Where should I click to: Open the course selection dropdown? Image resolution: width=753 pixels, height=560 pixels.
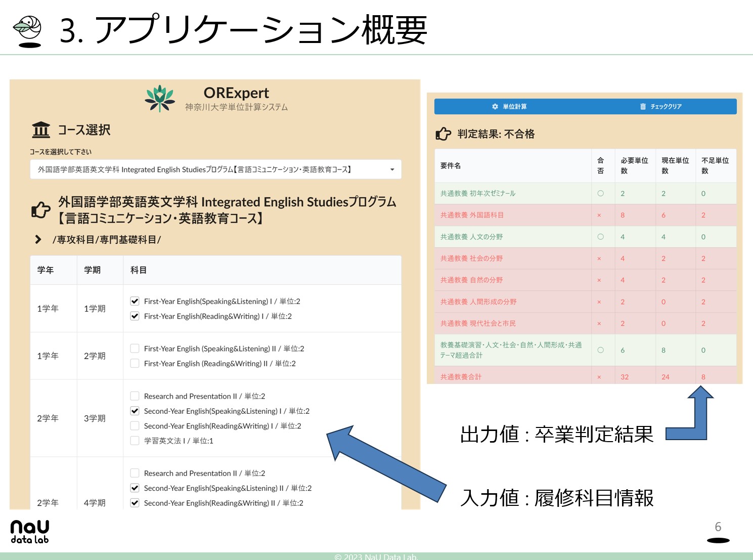[x=215, y=169]
